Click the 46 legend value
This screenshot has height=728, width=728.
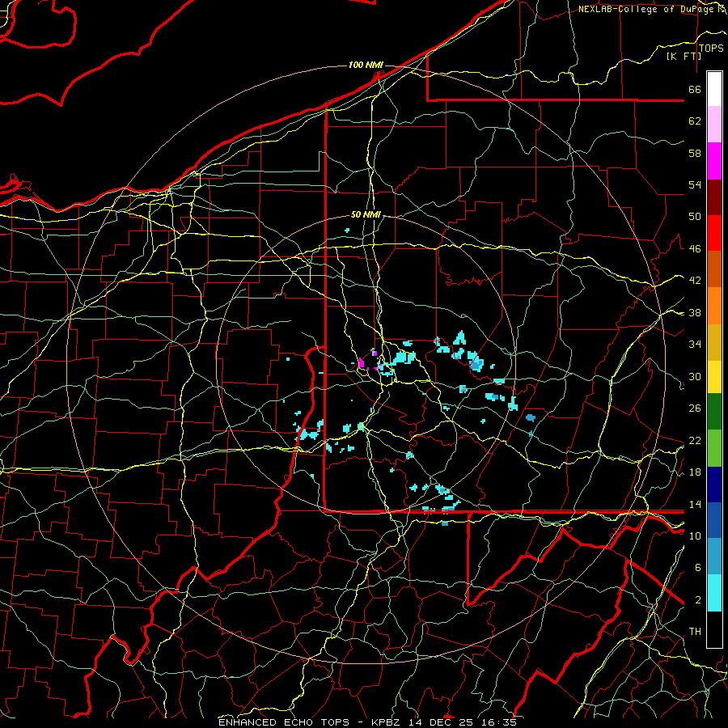pyautogui.click(x=695, y=249)
